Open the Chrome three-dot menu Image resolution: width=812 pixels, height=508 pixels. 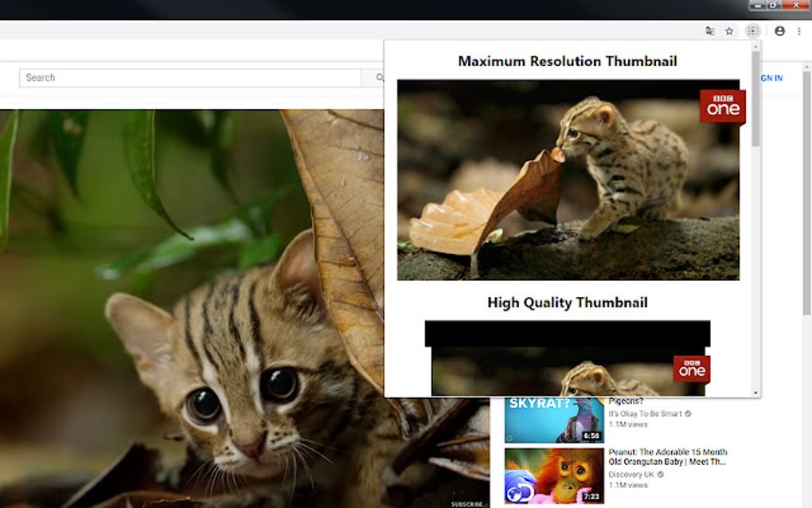[801, 31]
